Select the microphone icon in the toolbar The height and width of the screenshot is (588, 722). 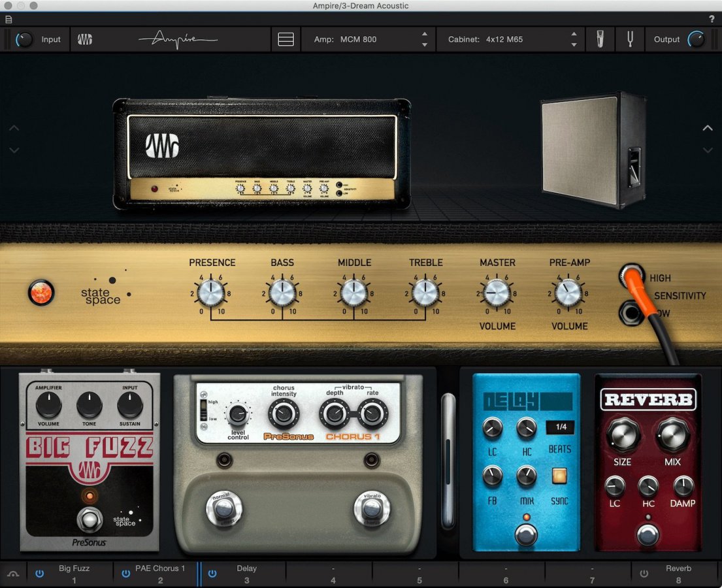[x=599, y=39]
